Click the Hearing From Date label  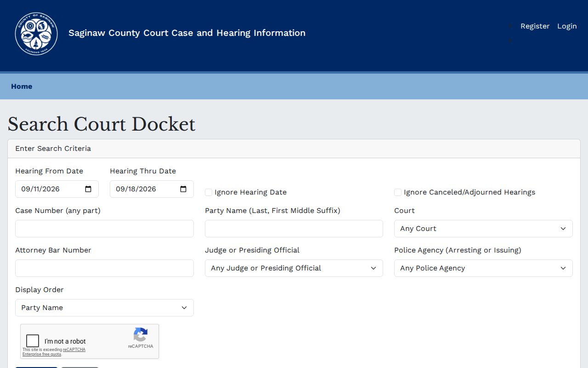[x=49, y=171]
